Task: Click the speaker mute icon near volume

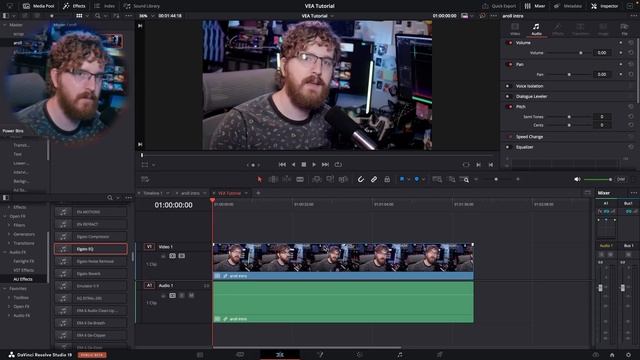Action: pos(577,179)
